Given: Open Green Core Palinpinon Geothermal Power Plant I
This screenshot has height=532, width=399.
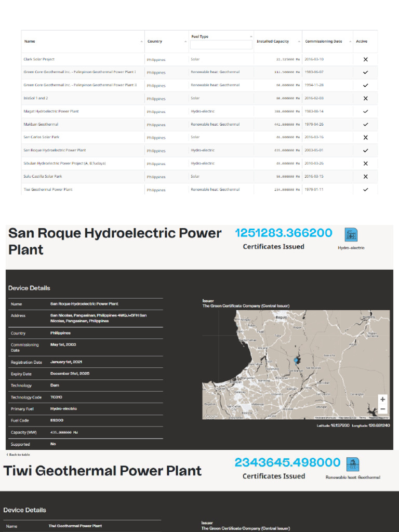Looking at the screenshot, I should (x=79, y=72).
